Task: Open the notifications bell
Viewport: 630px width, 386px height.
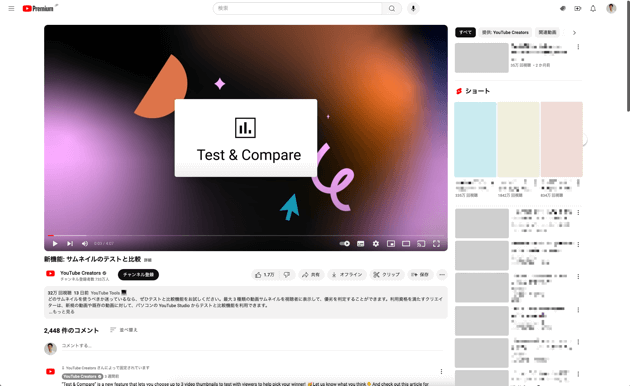Action: click(593, 8)
